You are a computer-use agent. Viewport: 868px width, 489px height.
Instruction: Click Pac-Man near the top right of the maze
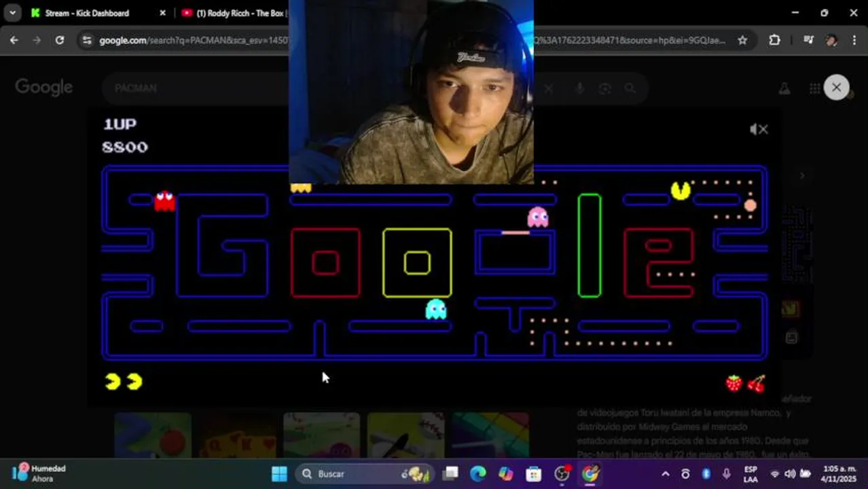click(x=681, y=190)
